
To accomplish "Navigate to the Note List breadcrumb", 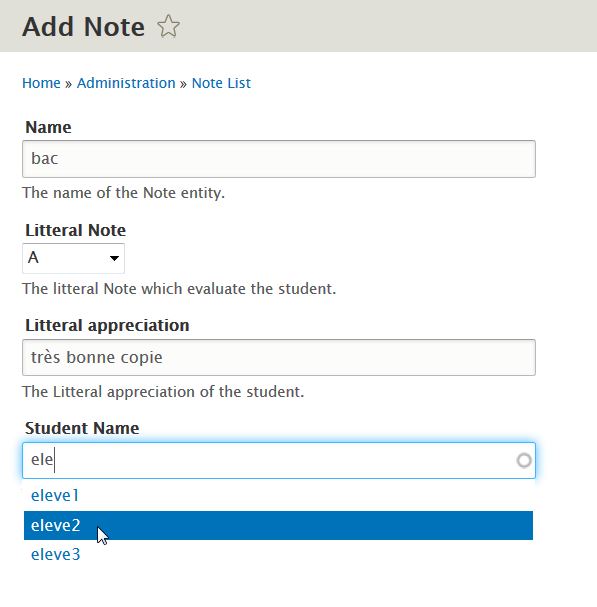I will 221,83.
